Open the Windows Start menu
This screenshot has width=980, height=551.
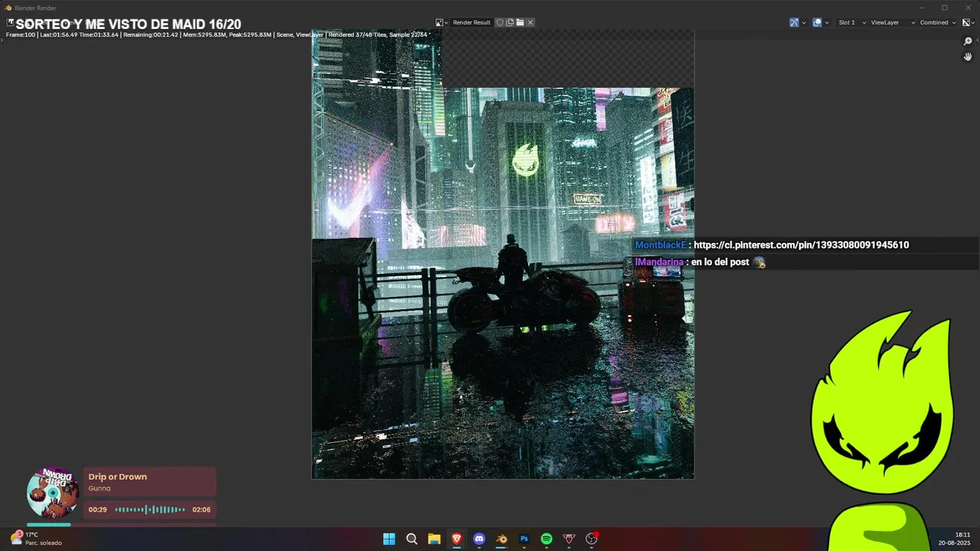389,539
